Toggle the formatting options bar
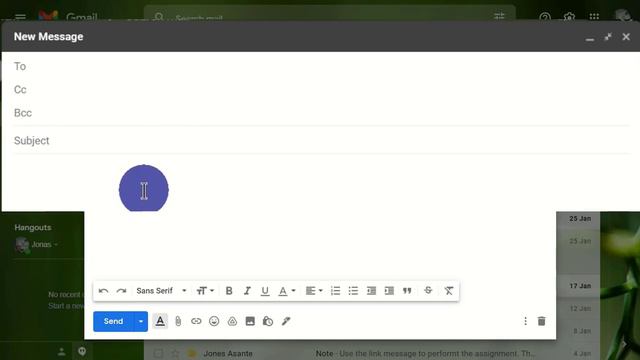 point(160,321)
